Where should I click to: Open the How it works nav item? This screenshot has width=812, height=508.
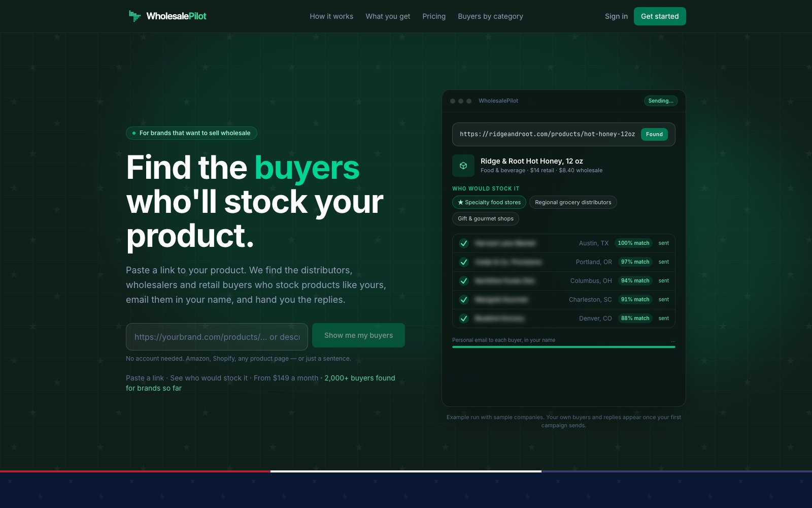pos(331,16)
